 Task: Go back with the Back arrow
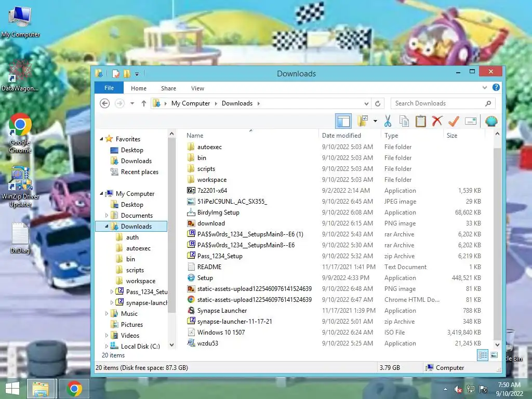[105, 103]
